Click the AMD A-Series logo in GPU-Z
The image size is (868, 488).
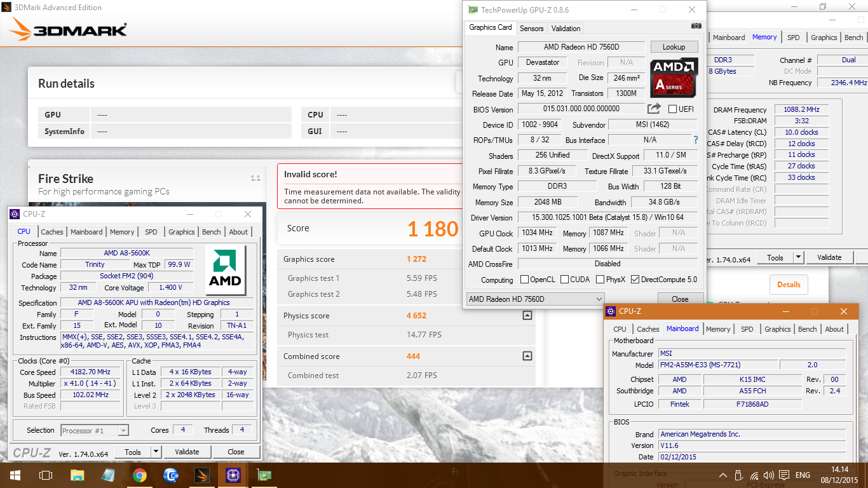pos(674,78)
